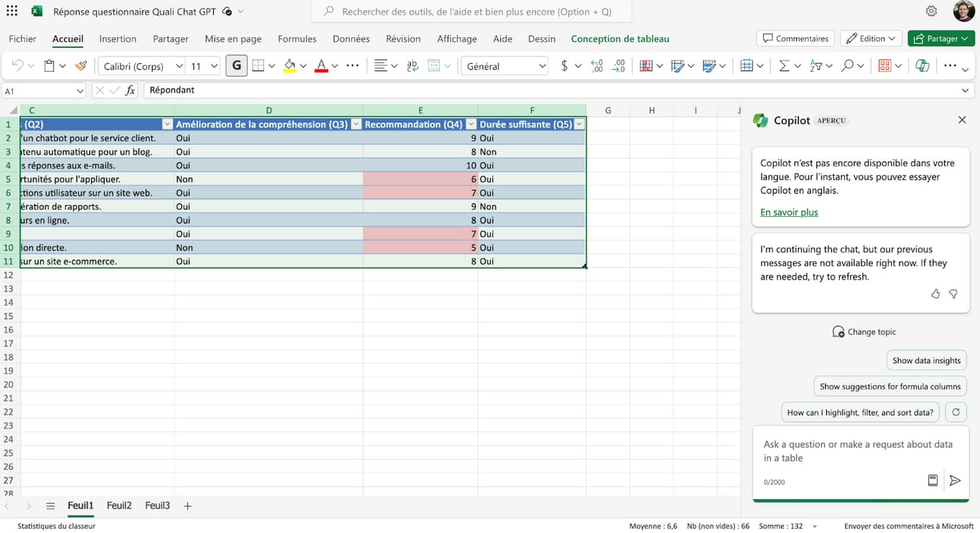
Task: Open the En savoir plus link
Action: point(789,212)
